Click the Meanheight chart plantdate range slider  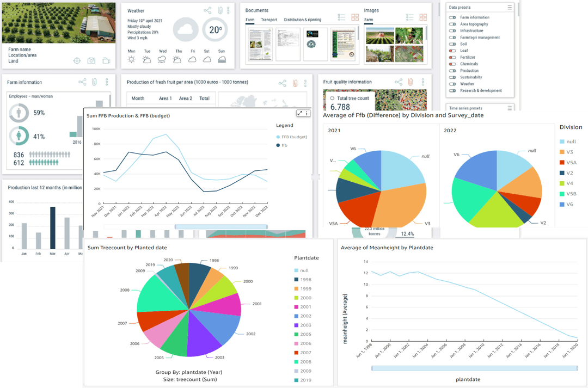(x=474, y=368)
